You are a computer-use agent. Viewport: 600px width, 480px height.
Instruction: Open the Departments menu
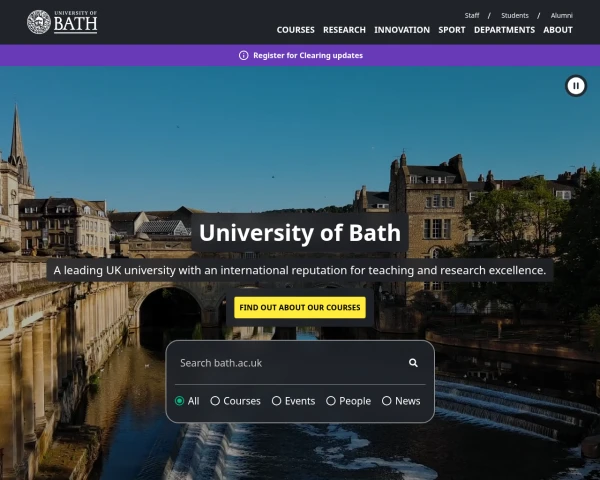click(x=504, y=30)
